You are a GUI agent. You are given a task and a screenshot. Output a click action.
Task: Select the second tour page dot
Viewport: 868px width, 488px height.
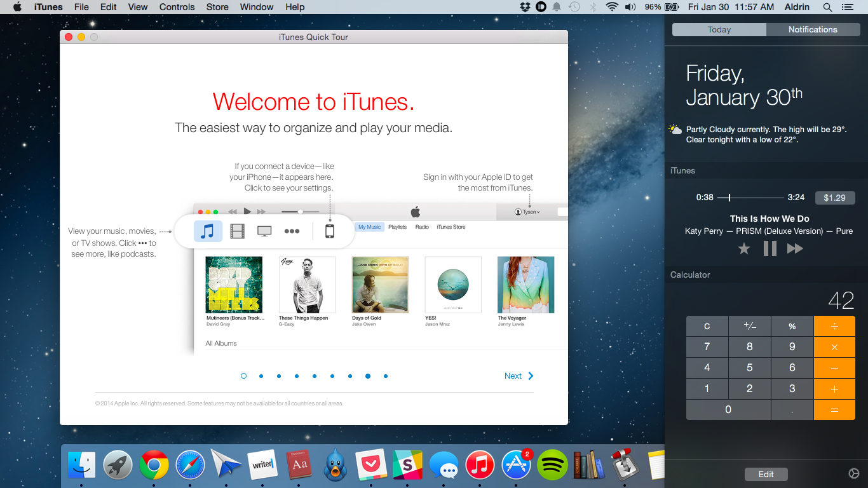[261, 376]
